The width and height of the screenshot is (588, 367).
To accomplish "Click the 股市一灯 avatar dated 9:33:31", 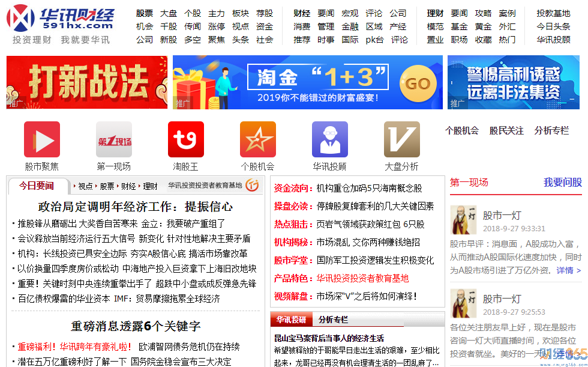I will pyautogui.click(x=463, y=220).
